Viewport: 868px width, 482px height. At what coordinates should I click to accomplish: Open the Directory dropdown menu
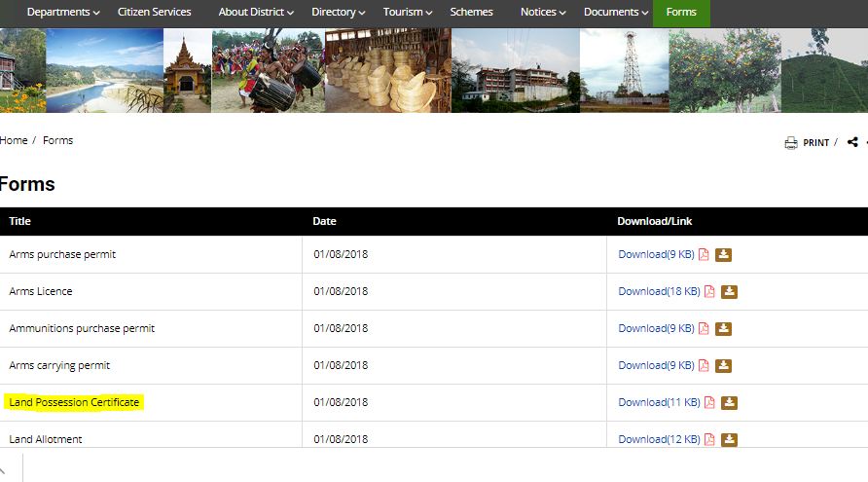coord(338,13)
